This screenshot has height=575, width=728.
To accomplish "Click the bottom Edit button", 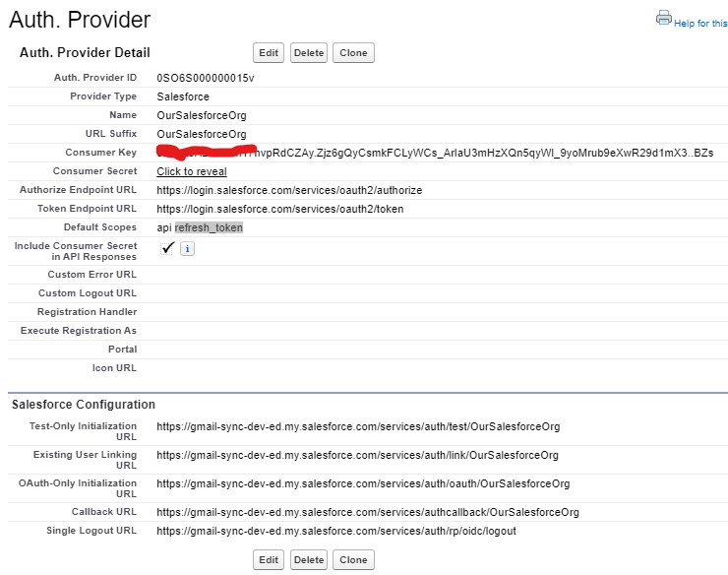I will tap(268, 560).
